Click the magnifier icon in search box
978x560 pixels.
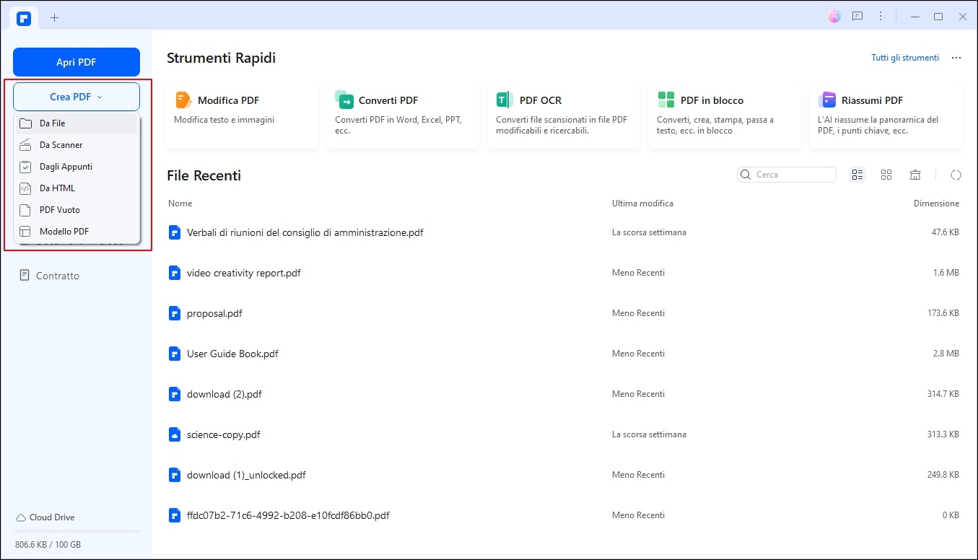pyautogui.click(x=746, y=175)
